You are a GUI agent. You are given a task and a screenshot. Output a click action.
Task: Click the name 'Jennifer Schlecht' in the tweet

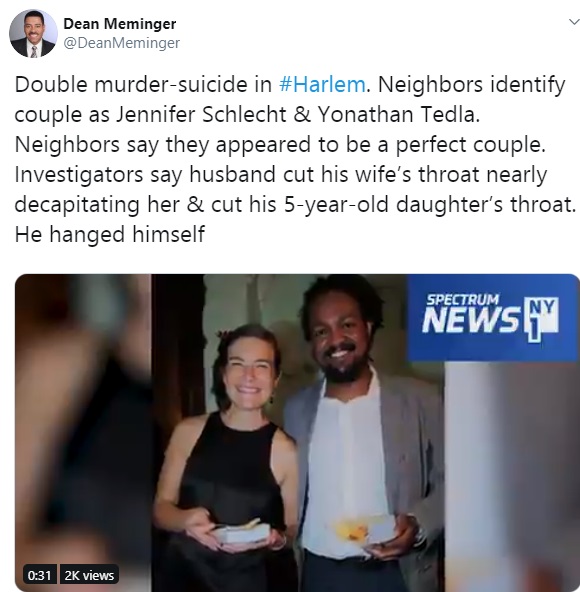tap(201, 114)
